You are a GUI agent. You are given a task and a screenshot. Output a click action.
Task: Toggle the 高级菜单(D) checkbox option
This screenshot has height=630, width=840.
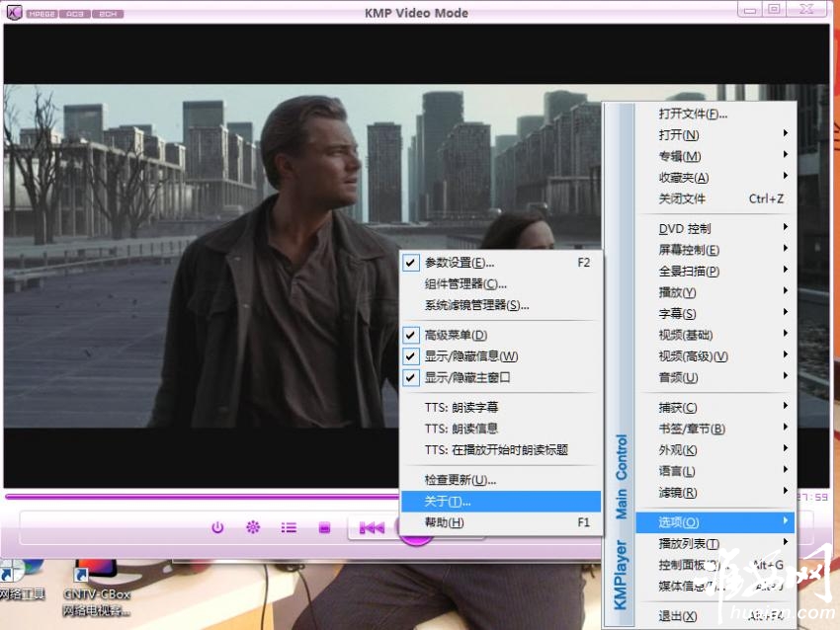tap(456, 335)
